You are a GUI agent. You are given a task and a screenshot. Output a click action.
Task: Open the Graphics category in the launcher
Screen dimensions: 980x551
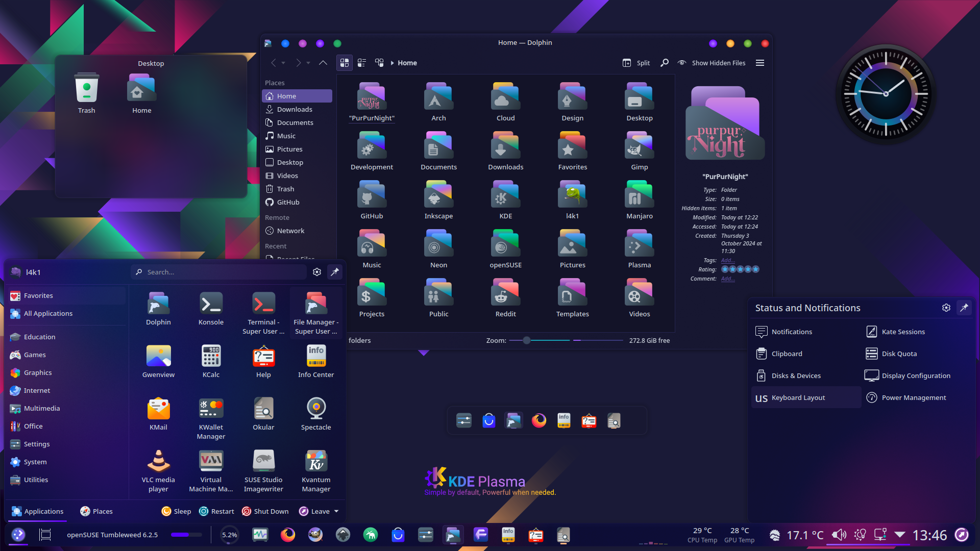(x=66, y=372)
